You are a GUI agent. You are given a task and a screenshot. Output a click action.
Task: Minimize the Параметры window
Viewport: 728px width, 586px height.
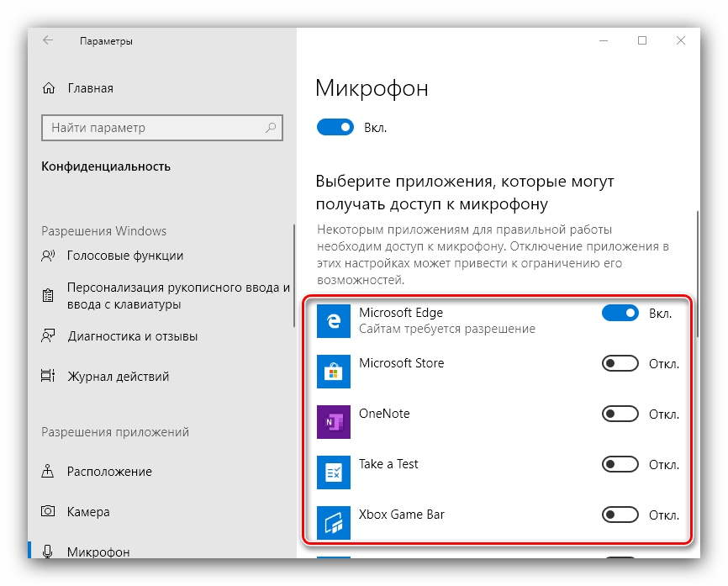[604, 41]
